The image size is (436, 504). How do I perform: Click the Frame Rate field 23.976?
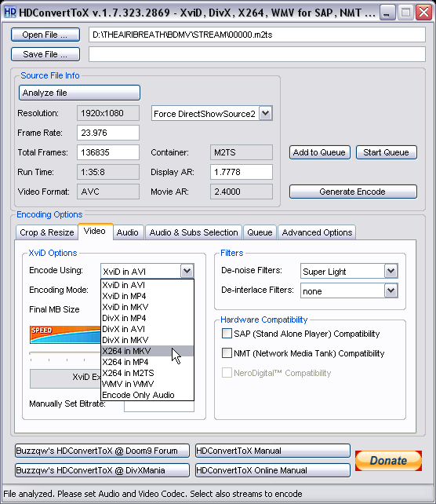108,133
